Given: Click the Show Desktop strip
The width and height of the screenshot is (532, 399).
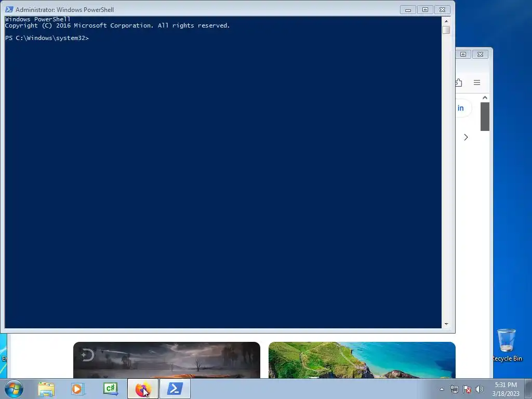Looking at the screenshot, I should [528, 389].
